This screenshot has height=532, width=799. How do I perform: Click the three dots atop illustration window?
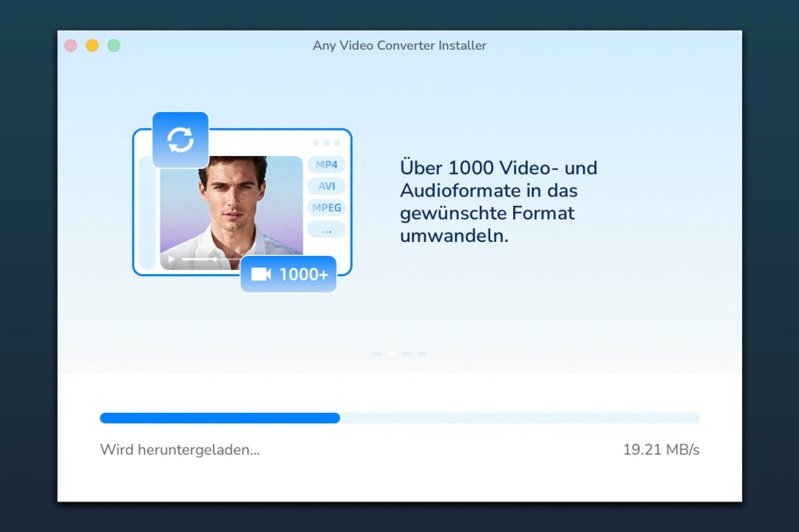click(326, 143)
